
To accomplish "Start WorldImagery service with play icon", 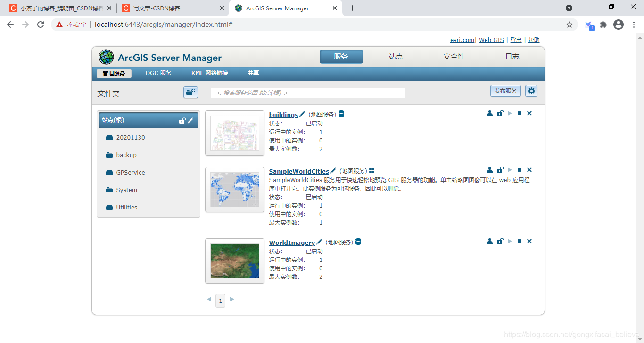I will (510, 241).
